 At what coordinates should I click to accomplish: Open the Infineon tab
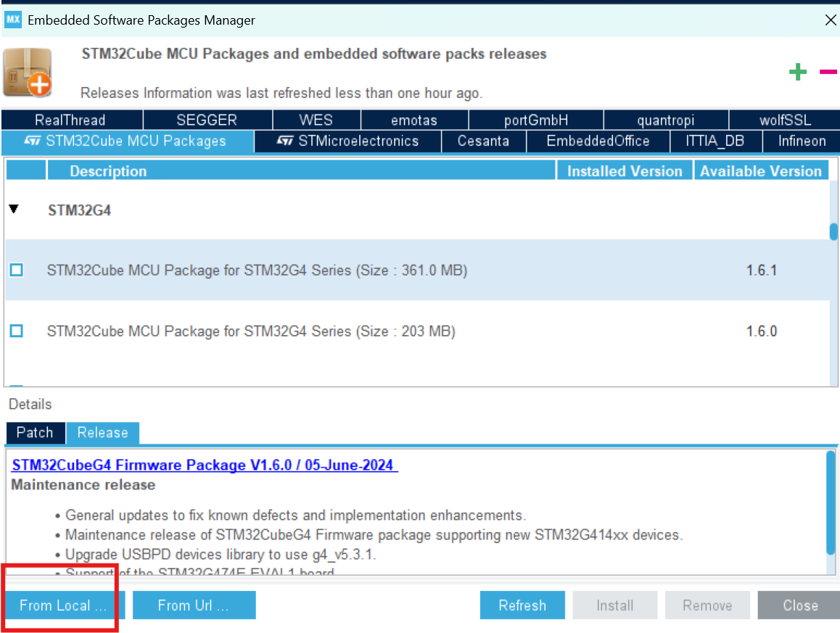click(x=802, y=141)
